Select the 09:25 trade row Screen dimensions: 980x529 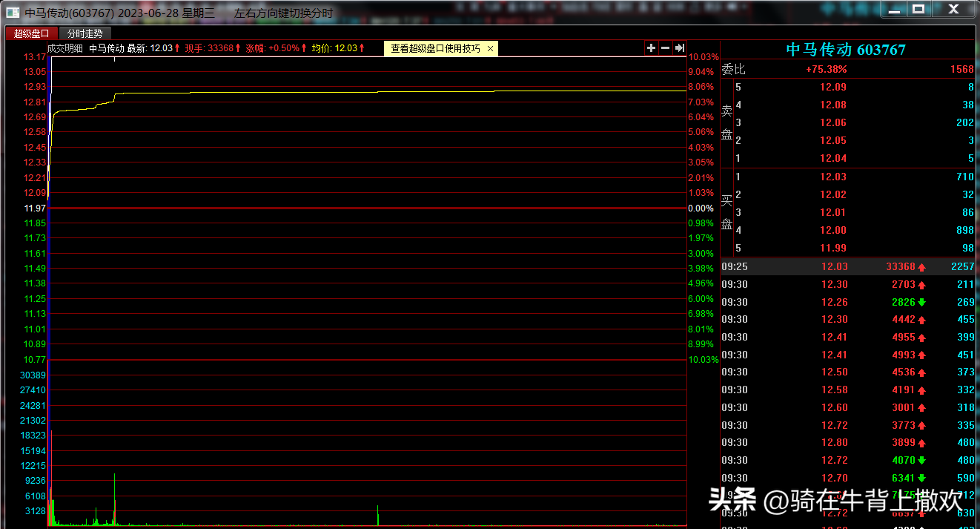tap(847, 266)
